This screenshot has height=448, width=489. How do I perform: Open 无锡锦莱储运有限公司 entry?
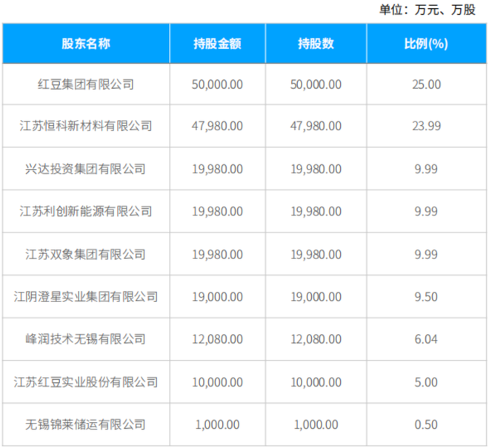point(86,424)
